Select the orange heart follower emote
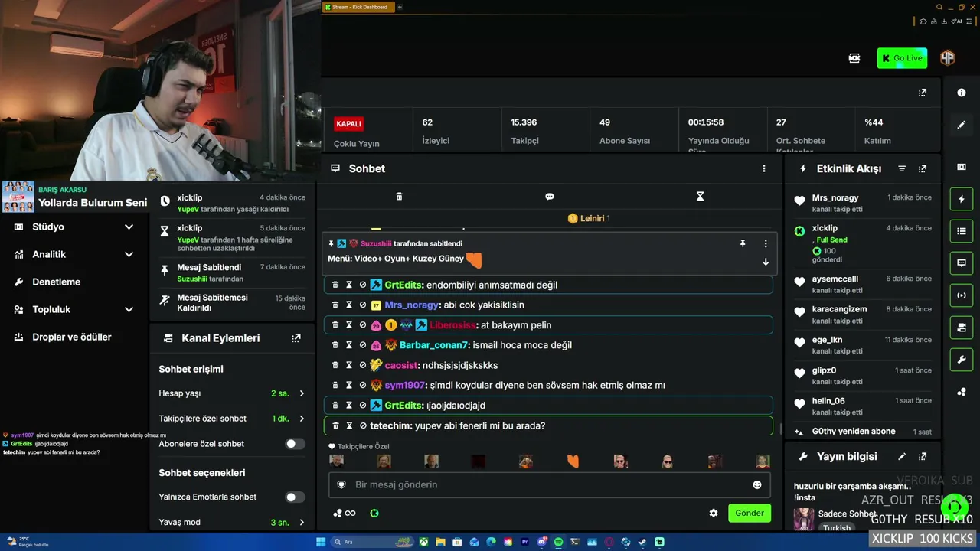The image size is (980, 551). (573, 461)
